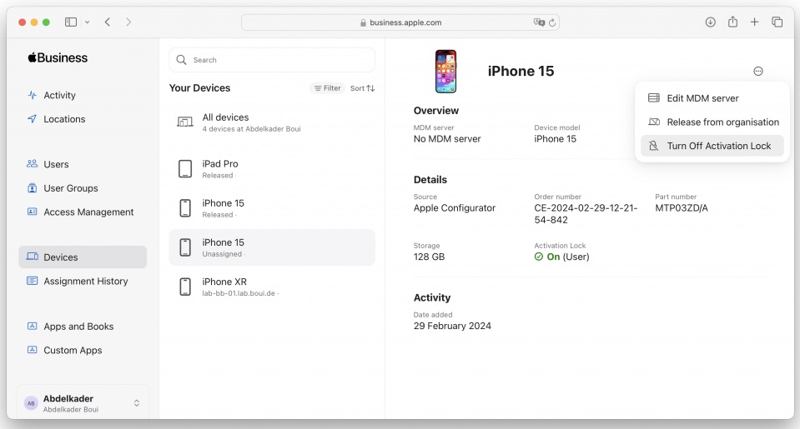This screenshot has height=429, width=800.
Task: Open the Filter options
Action: click(x=328, y=88)
